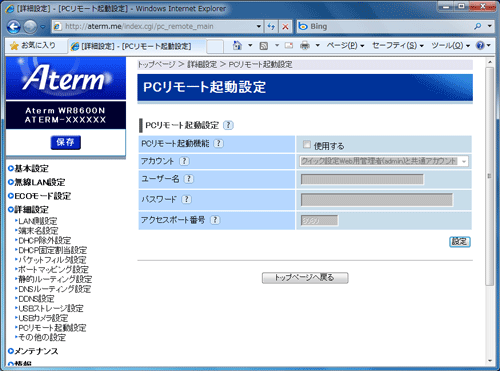Open the address bar history dropdown
Image resolution: width=500 pixels, height=371 pixels.
[x=259, y=26]
